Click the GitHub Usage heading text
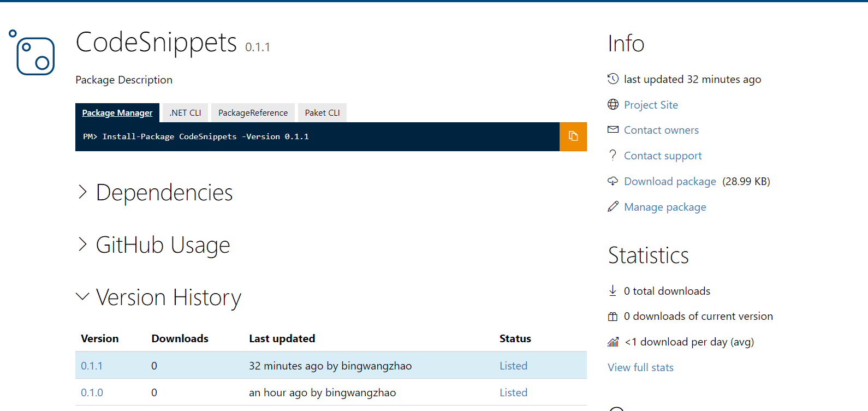Image resolution: width=868 pixels, height=411 pixels. [x=163, y=245]
